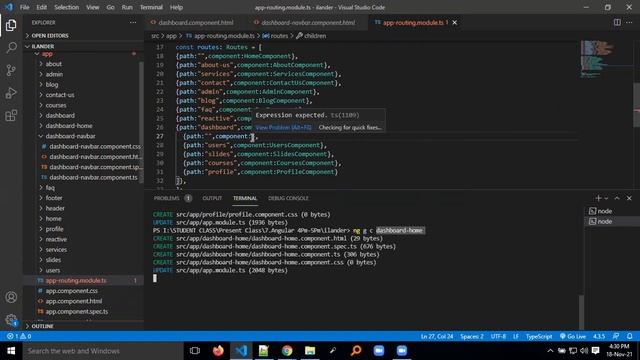Expand the dashboard-home folder
The width and height of the screenshot is (640, 360).
point(69,126)
